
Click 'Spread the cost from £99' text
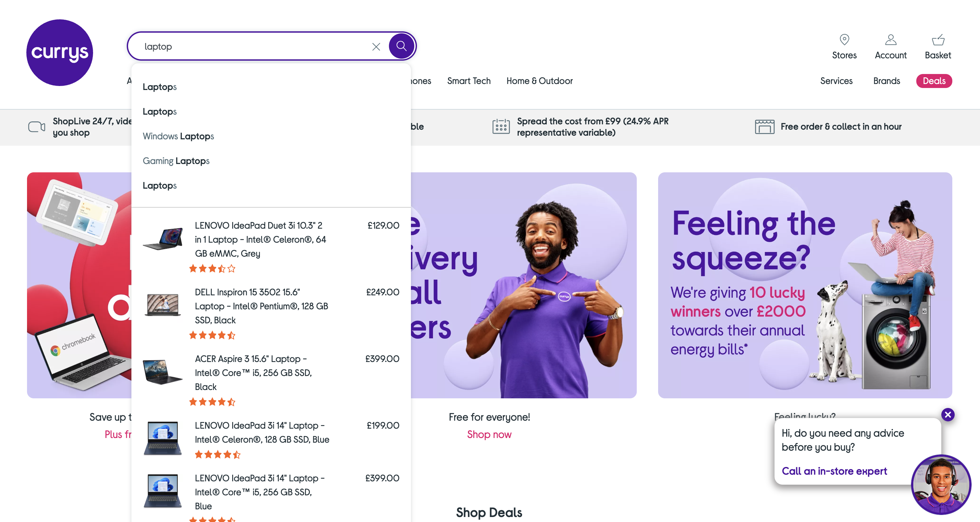592,127
